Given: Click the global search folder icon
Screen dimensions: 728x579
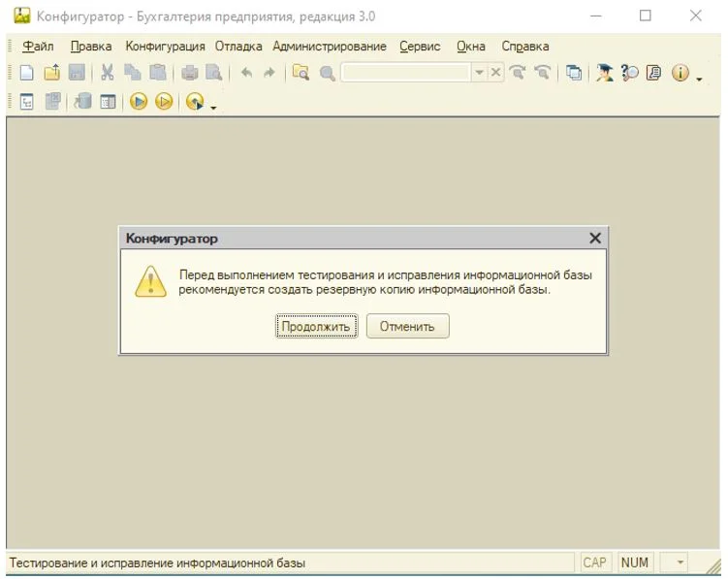Looking at the screenshot, I should [x=301, y=73].
